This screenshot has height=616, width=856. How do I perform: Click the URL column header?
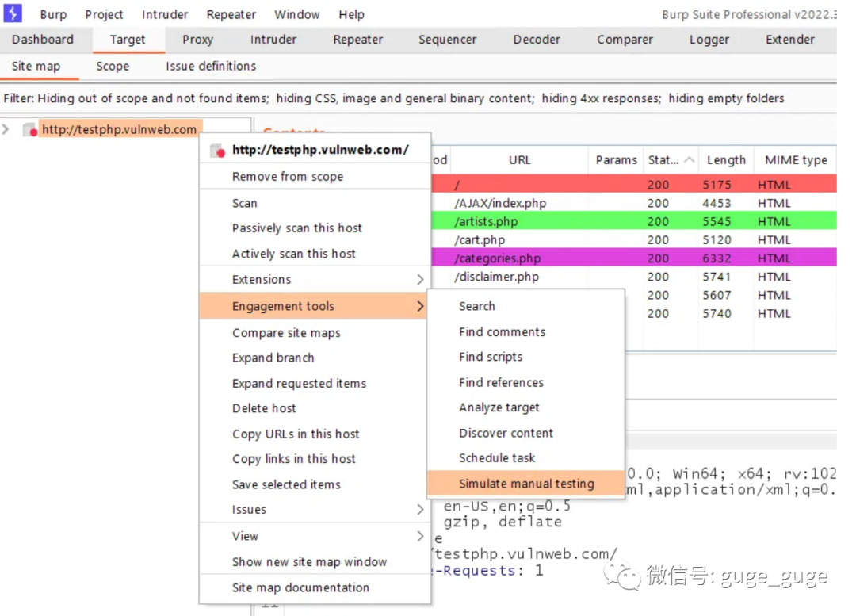tap(519, 160)
